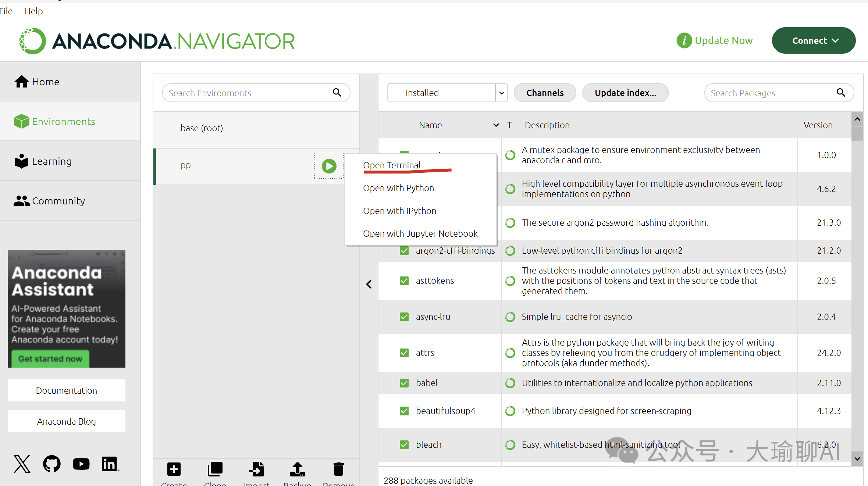Click the Remove environment trash icon
The height and width of the screenshot is (486, 868).
click(x=338, y=469)
